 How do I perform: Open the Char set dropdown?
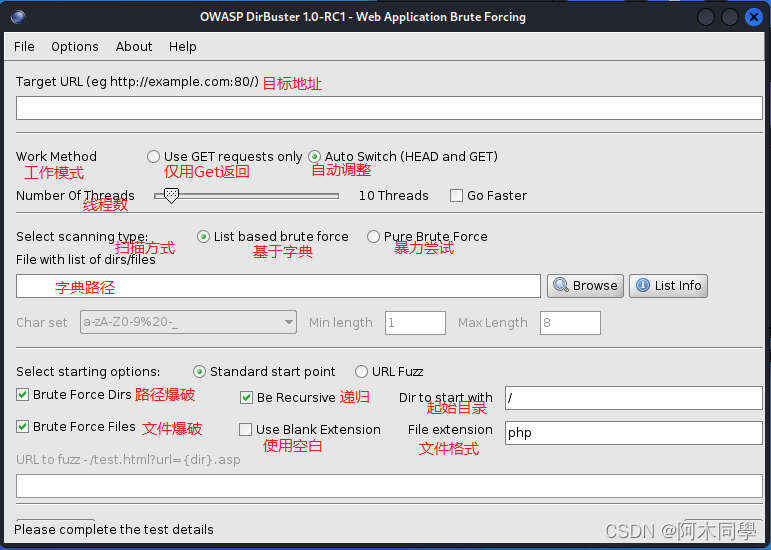(188, 322)
